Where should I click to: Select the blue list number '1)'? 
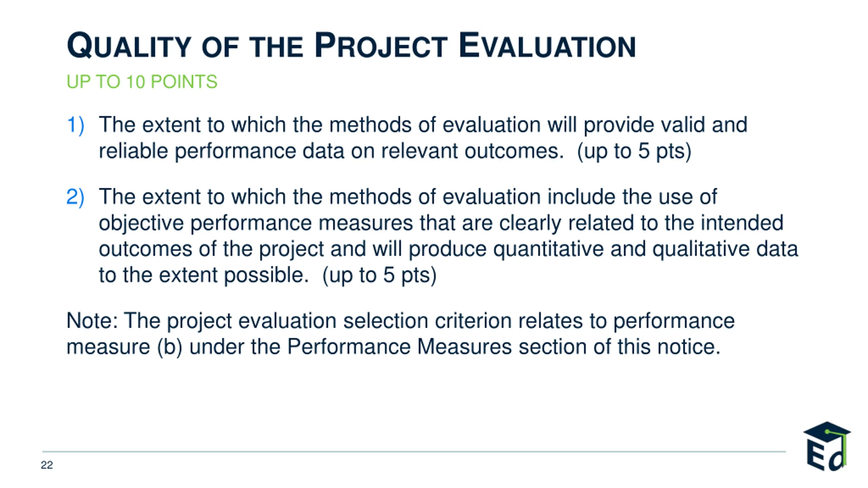pyautogui.click(x=75, y=125)
